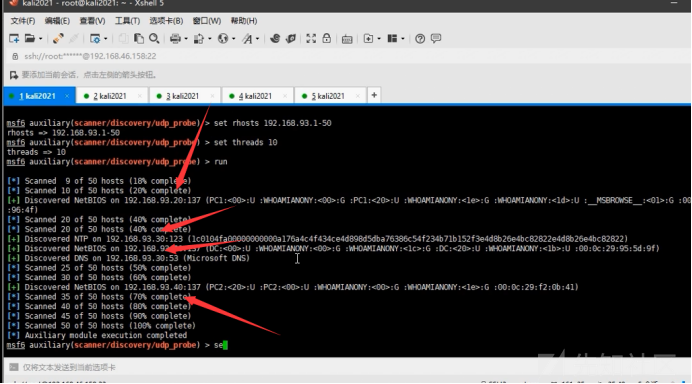The image size is (692, 384).
Task: Click the greyed-out disconnect icon
Action: click(74, 39)
